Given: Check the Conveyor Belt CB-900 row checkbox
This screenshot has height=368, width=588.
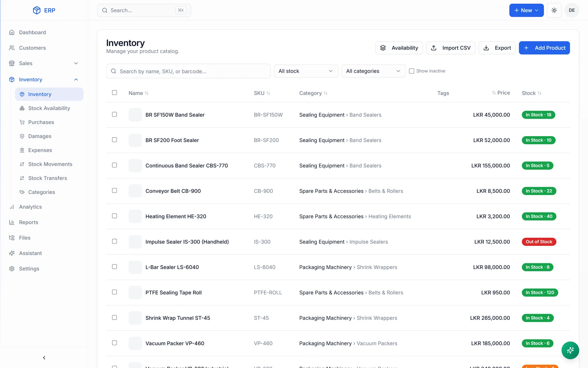Looking at the screenshot, I should pos(114,191).
